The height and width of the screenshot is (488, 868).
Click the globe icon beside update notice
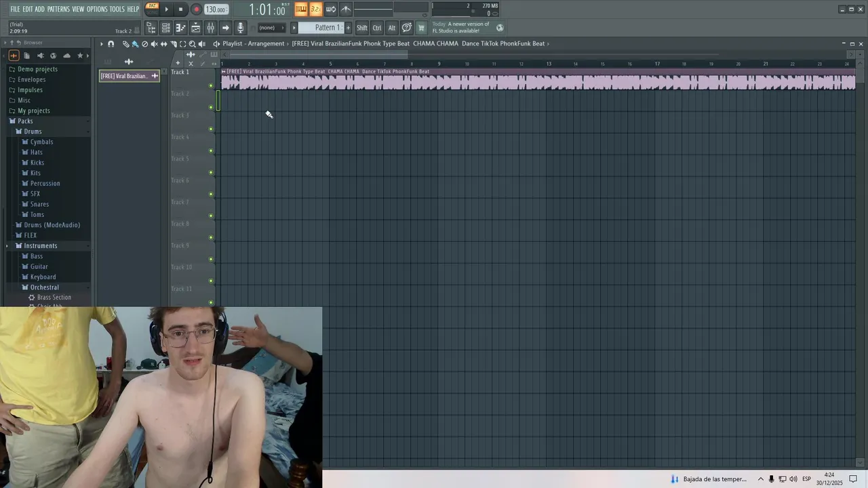click(x=500, y=28)
